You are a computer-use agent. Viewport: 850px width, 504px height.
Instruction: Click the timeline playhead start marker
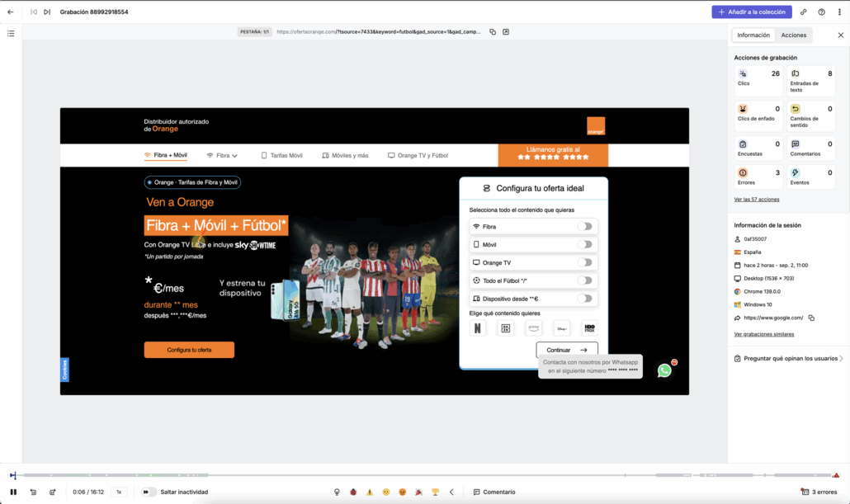pos(13,475)
